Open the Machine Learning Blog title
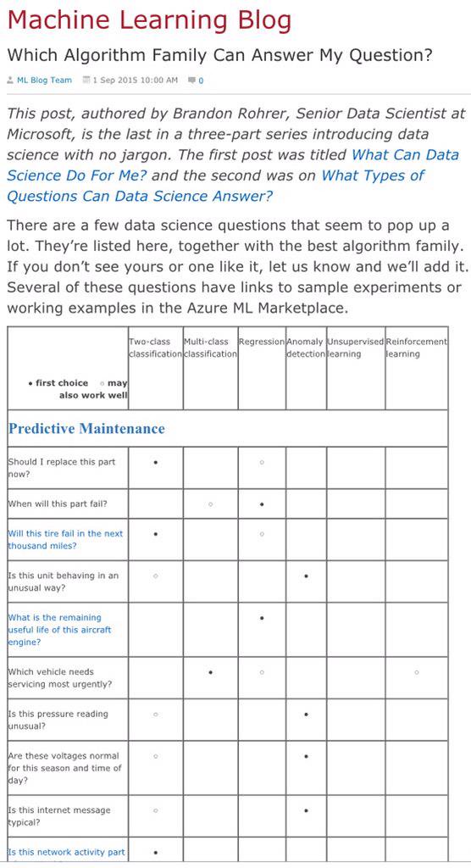This screenshot has height=868, width=471. 149,20
